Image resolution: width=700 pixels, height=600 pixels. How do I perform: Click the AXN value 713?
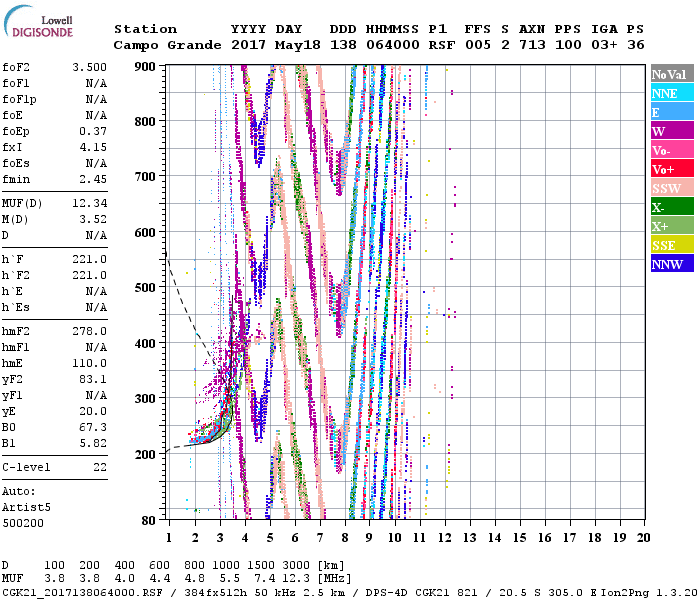(532, 45)
